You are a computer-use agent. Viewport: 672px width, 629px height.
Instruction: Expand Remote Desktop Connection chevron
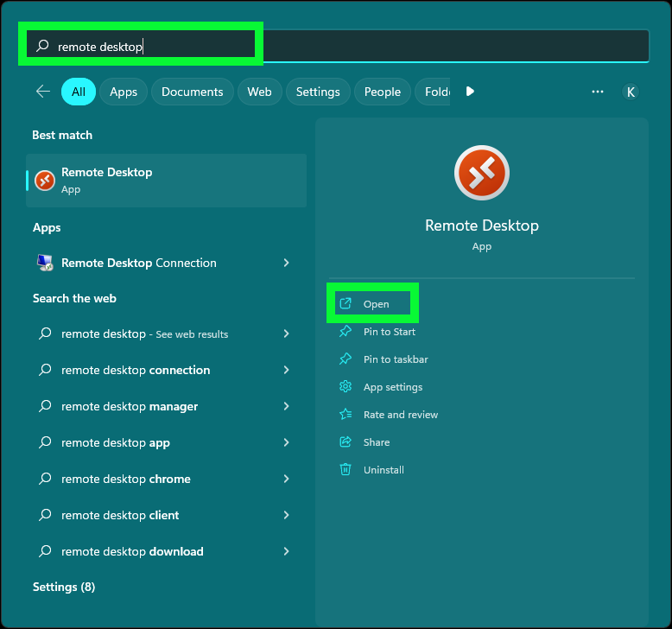click(287, 263)
